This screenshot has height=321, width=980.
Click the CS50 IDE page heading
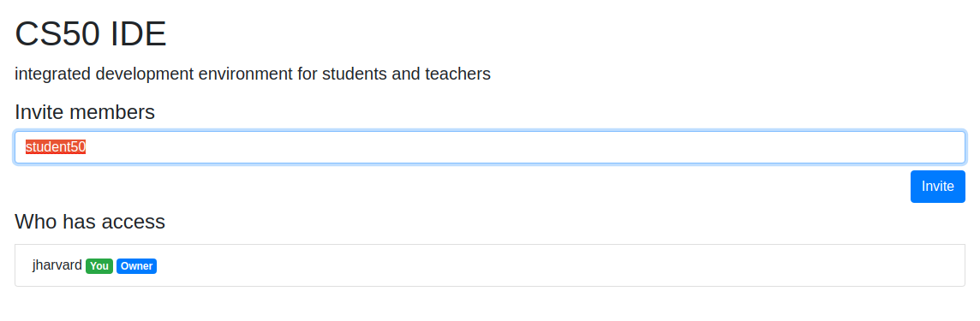91,33
